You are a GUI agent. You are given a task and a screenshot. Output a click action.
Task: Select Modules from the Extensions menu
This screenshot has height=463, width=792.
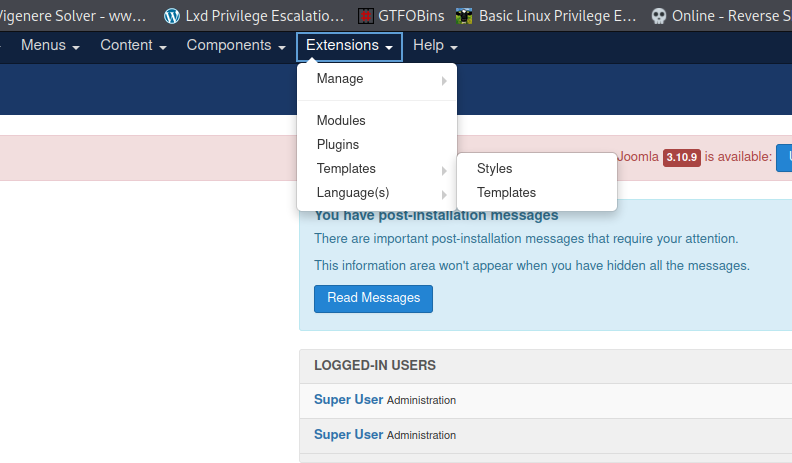[341, 121]
